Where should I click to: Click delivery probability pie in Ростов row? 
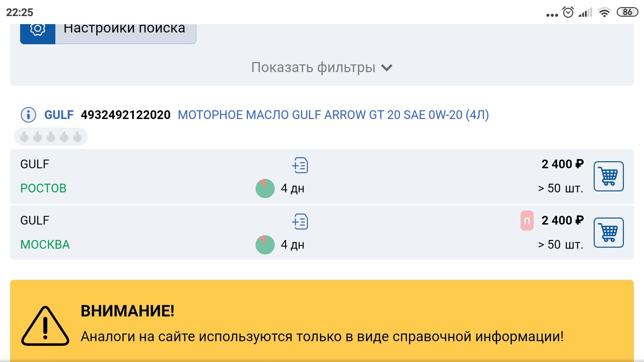pos(265,188)
